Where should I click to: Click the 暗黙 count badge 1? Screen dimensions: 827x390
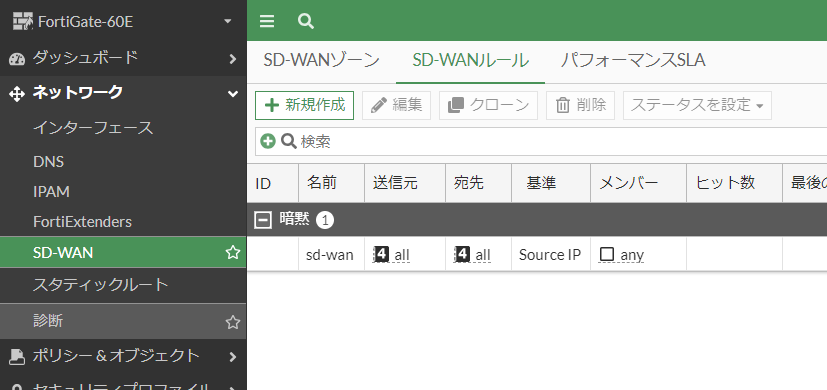pos(325,221)
